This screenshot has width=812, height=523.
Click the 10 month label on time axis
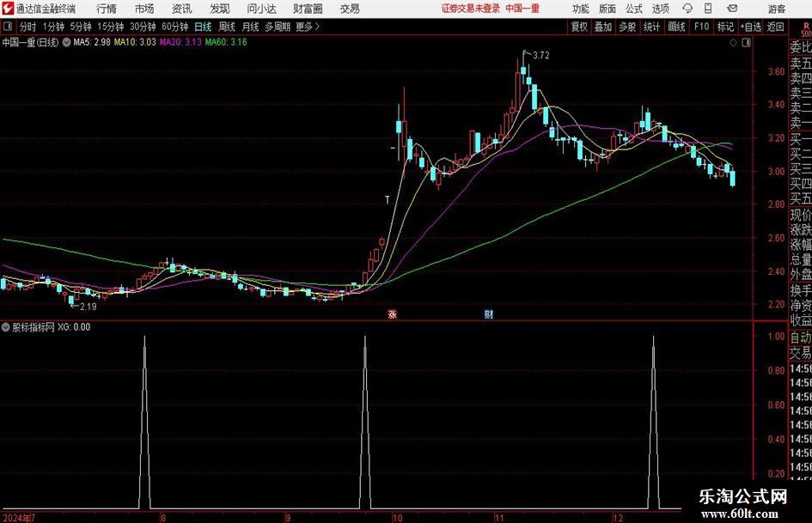click(x=397, y=517)
